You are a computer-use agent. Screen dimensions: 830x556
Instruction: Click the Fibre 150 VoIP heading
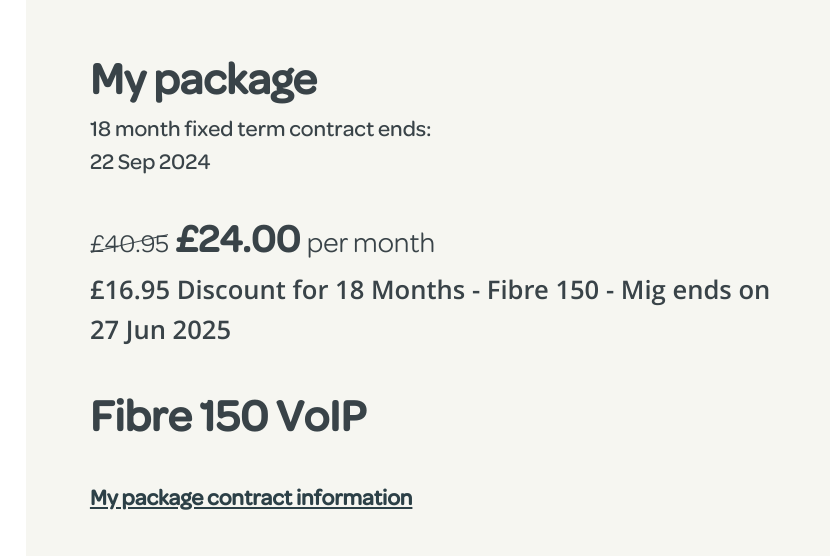click(x=229, y=416)
